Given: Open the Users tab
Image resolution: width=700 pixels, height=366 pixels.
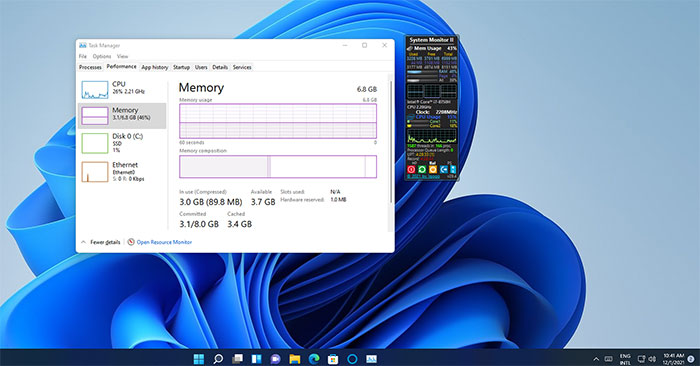Looking at the screenshot, I should pos(201,67).
